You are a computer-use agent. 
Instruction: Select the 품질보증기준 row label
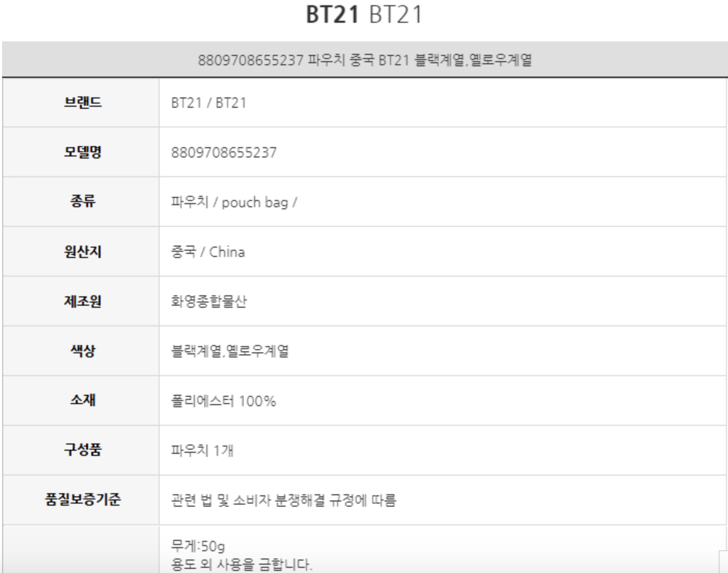click(82, 499)
